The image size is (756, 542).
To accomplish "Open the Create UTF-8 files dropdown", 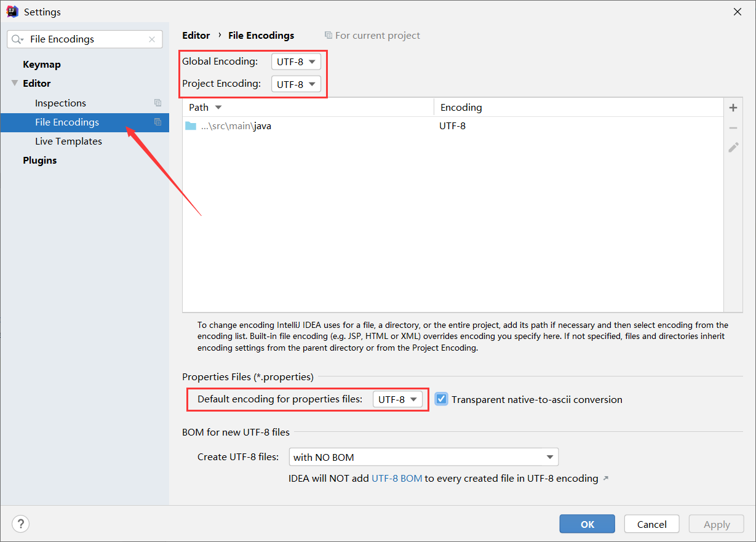I will 424,457.
